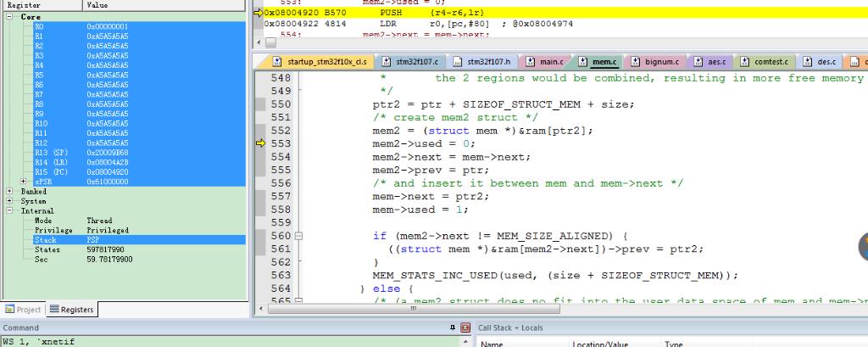Screen dimensions: 868x347
Task: Open the stm32f107.c tab
Action: pos(410,62)
